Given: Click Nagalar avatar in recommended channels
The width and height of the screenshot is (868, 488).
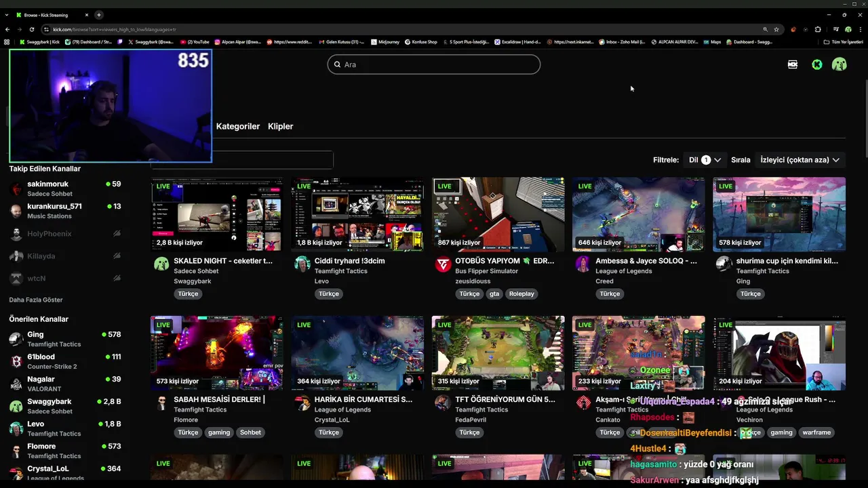Looking at the screenshot, I should tap(16, 384).
